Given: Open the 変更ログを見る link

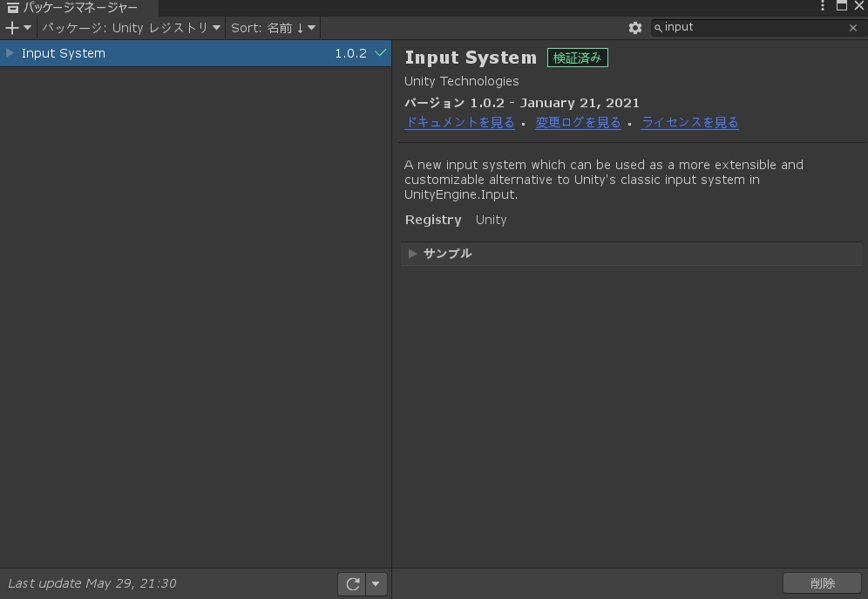Looking at the screenshot, I should point(578,122).
